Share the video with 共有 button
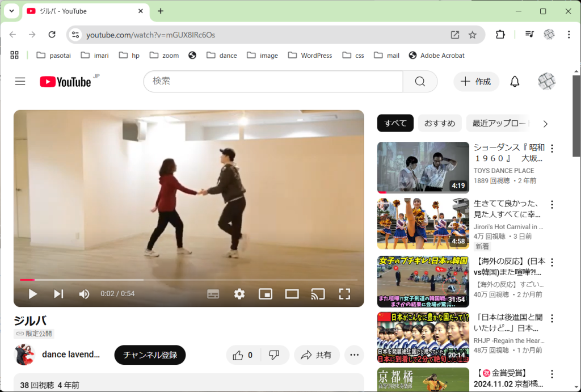581x392 pixels. pos(316,355)
